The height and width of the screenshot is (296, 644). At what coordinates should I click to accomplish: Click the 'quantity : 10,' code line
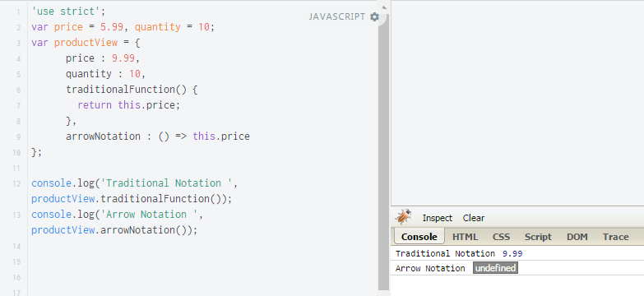[x=106, y=73]
